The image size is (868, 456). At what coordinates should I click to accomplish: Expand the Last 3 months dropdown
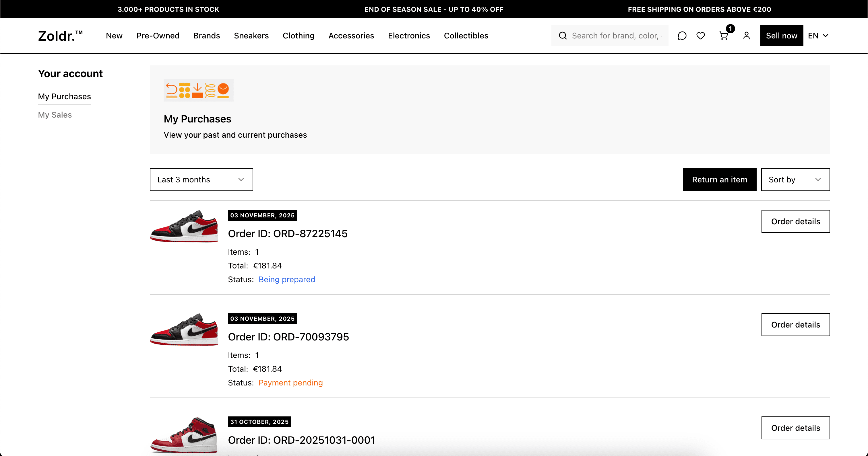click(x=201, y=180)
